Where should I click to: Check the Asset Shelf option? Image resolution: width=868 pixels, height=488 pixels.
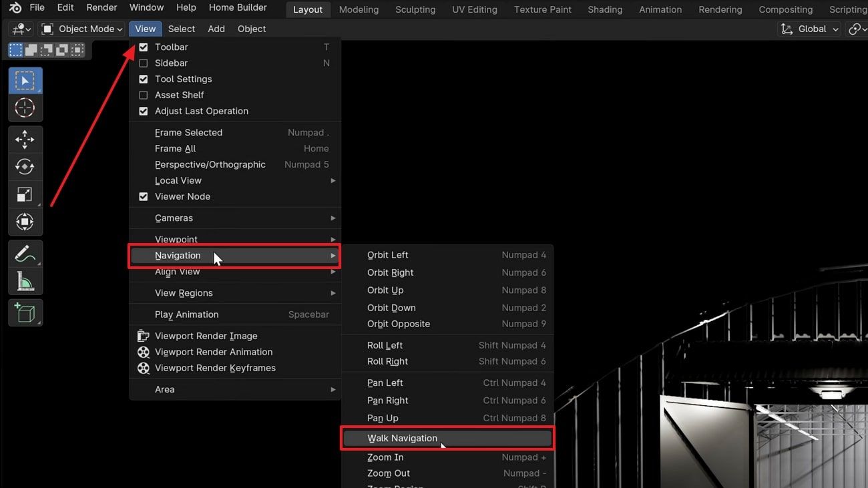point(144,95)
